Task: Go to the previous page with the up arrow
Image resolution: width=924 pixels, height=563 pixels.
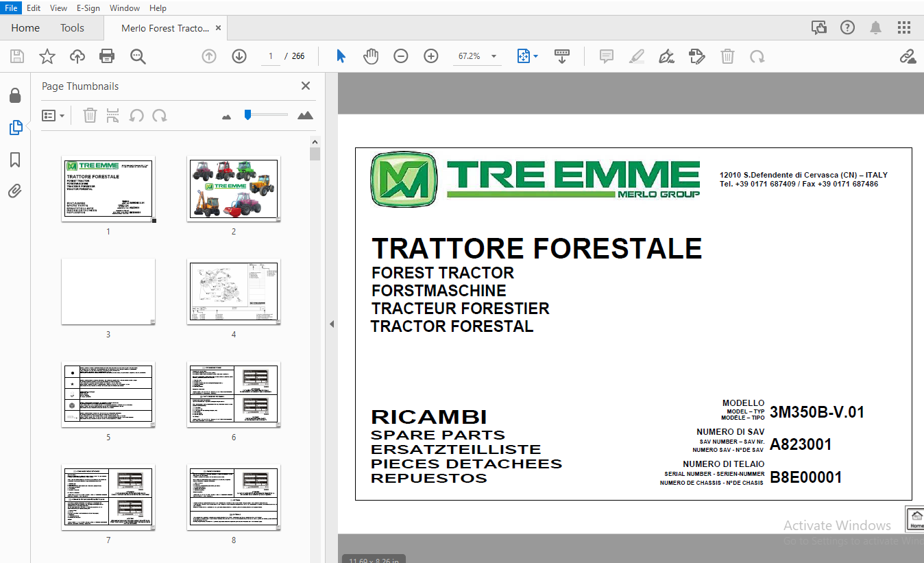Action: [x=209, y=56]
